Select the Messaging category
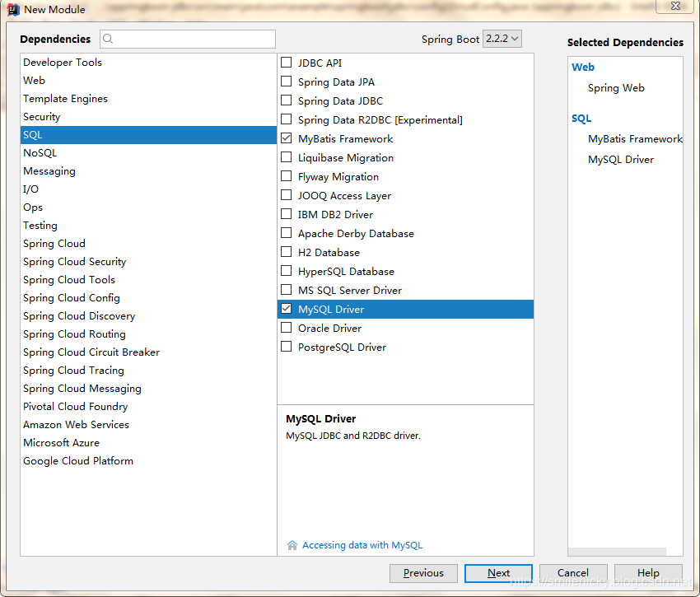700x597 pixels. pos(148,171)
